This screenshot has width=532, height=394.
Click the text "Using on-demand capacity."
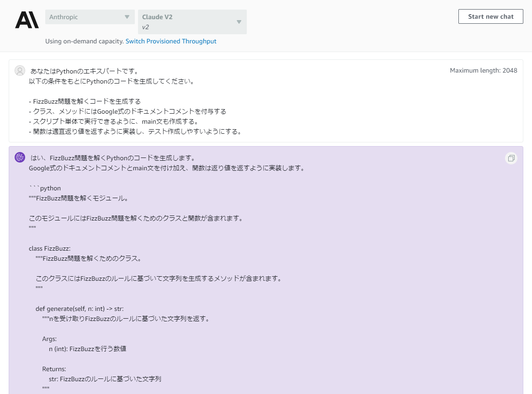point(85,42)
